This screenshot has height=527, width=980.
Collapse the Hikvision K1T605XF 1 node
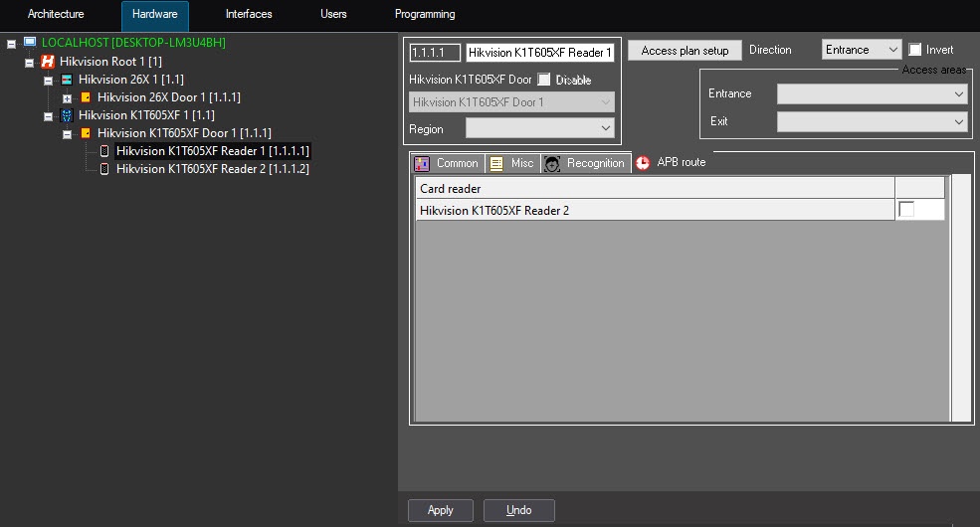point(48,116)
